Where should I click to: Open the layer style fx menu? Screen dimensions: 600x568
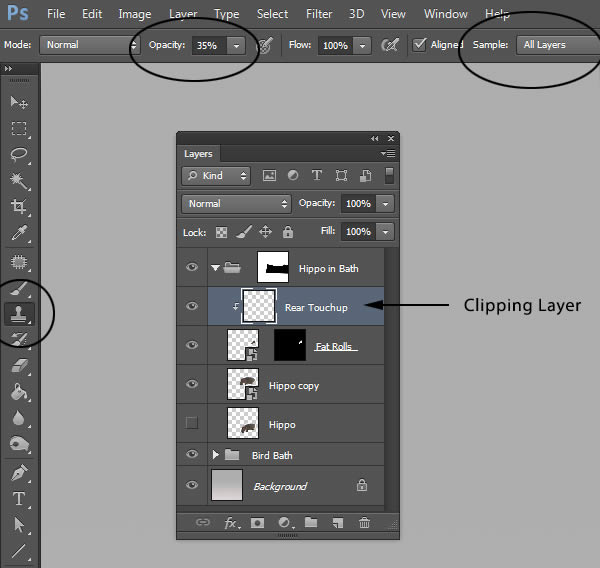click(x=231, y=523)
